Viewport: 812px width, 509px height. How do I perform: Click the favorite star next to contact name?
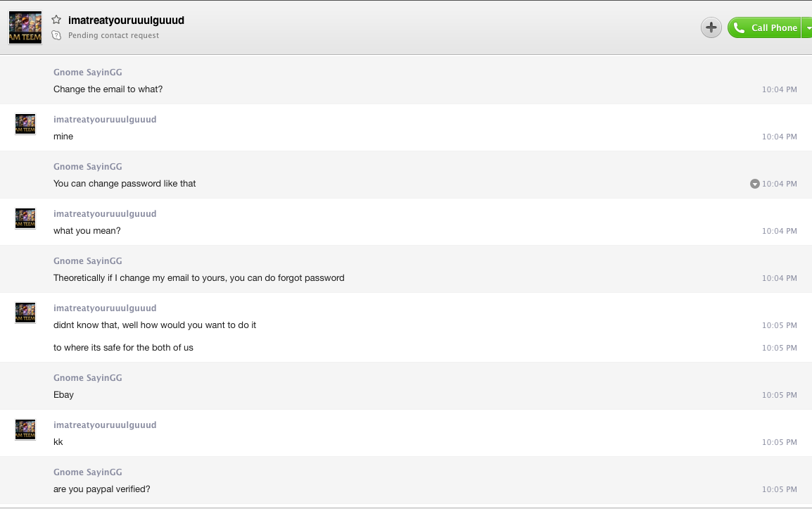coord(56,20)
